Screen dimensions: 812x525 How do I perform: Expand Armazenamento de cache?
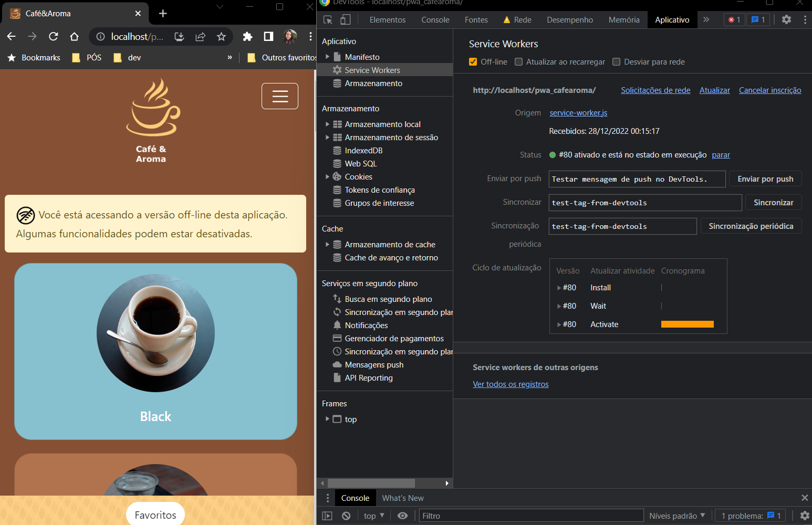(x=327, y=244)
